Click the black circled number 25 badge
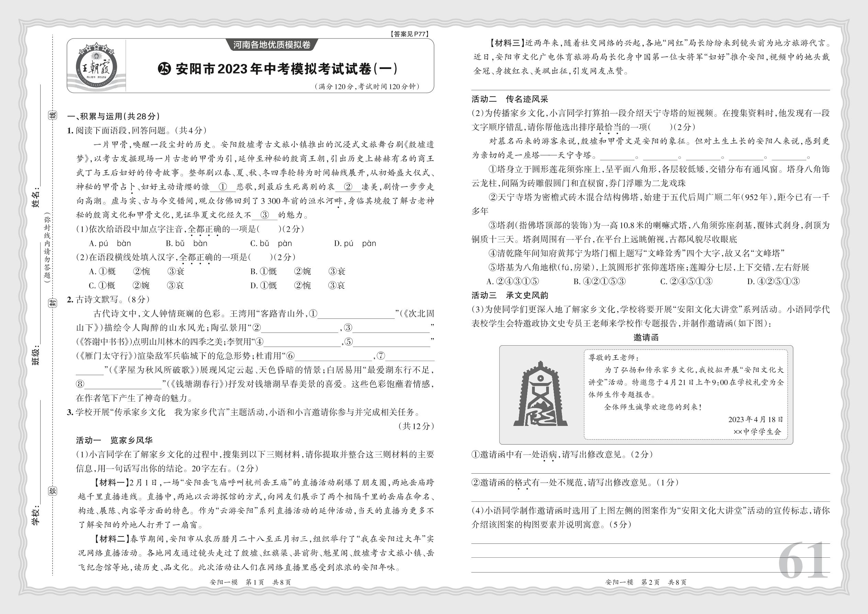868x614 pixels. click(x=164, y=69)
